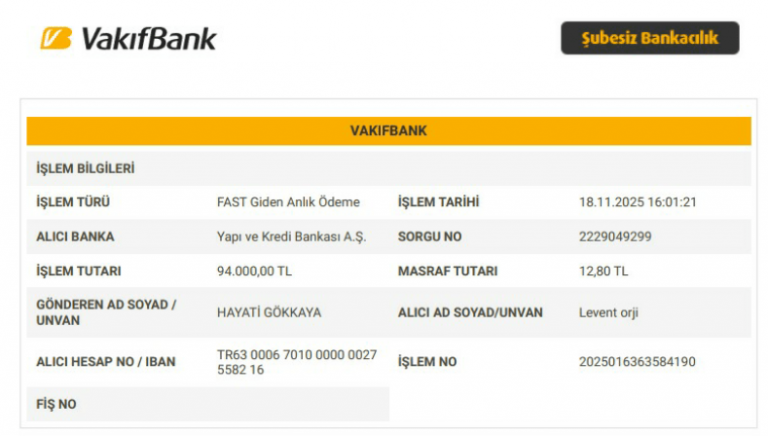This screenshot has height=436, width=768.
Task: Click the FİŞ NO label
Action: tap(56, 404)
